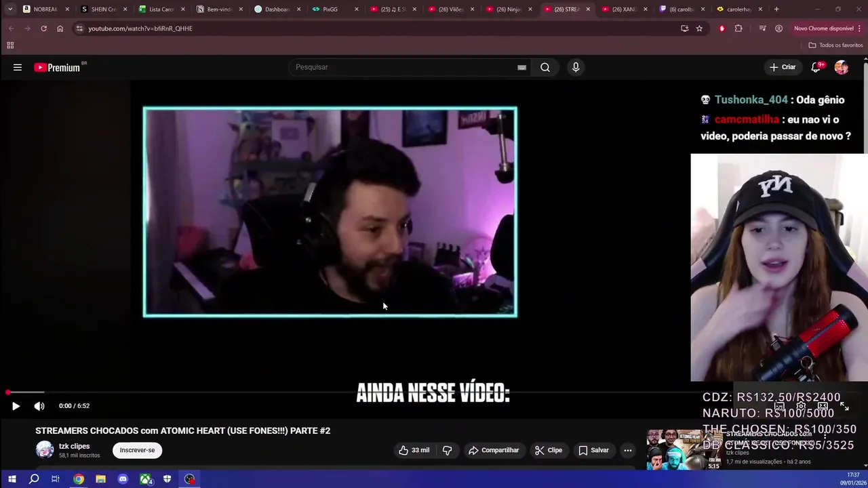Click the red playhead scrubber dot
Screen dimensions: 868x488
click(7, 392)
